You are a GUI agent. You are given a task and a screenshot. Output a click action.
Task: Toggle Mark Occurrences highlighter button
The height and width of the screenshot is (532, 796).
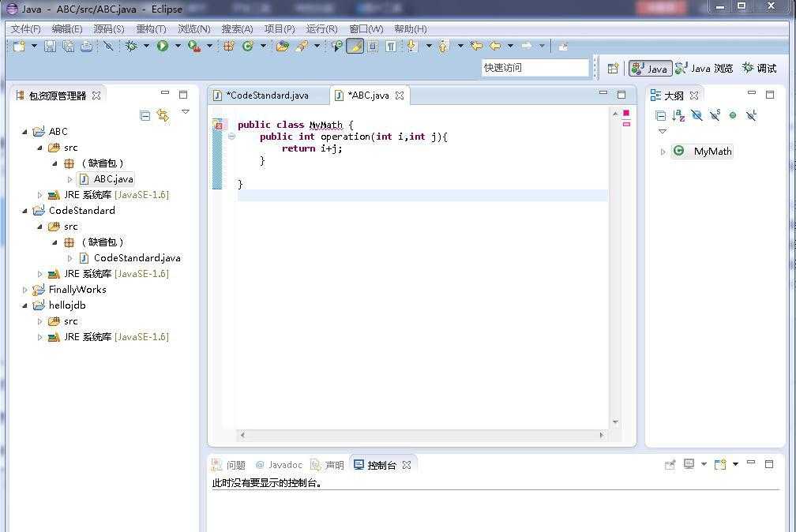(x=355, y=47)
